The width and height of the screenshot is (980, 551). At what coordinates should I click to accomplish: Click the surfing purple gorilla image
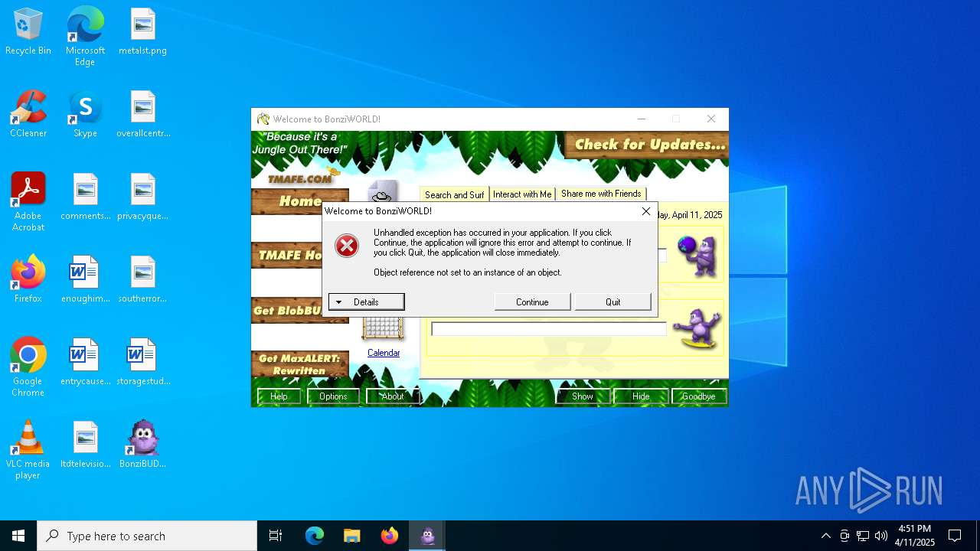[x=697, y=329]
